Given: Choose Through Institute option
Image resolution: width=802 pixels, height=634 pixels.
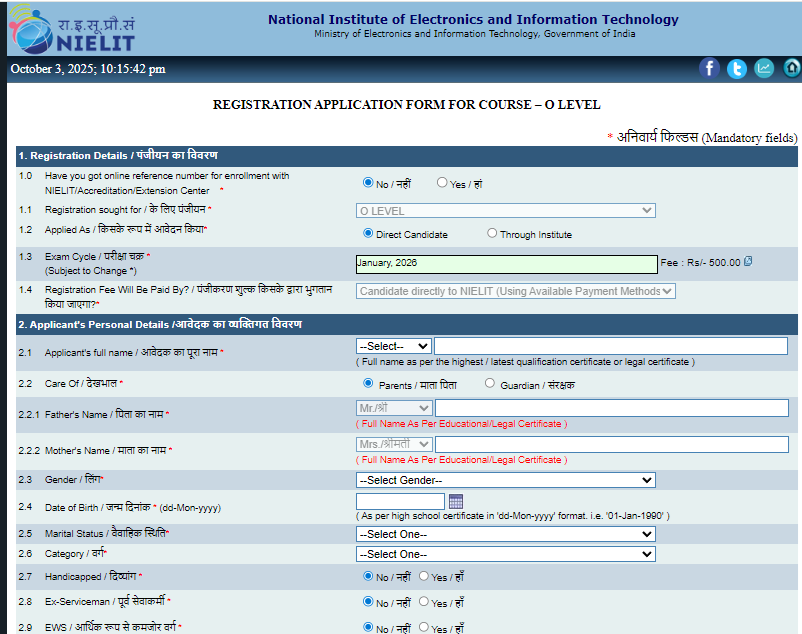Looking at the screenshot, I should 492,234.
